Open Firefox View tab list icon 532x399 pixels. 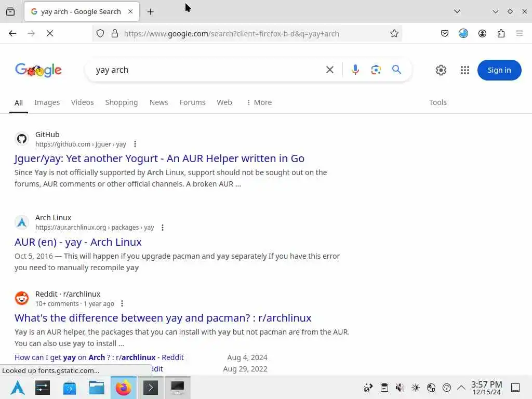click(10, 11)
